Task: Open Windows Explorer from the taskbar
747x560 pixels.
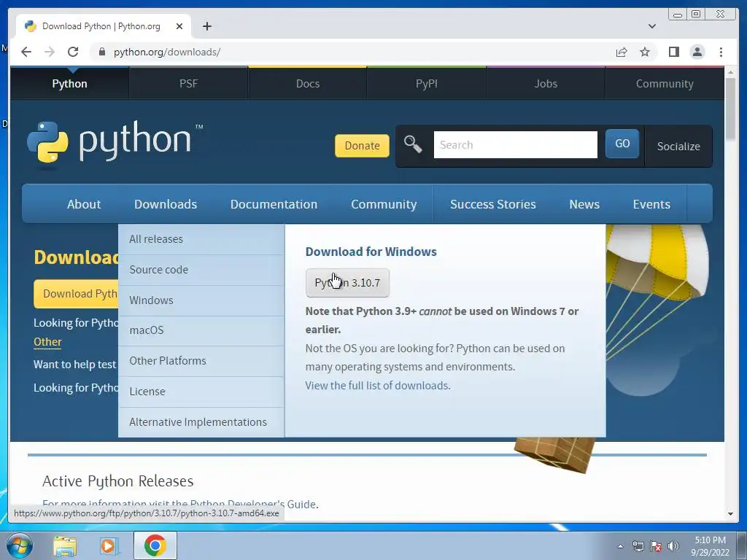Action: (65, 546)
